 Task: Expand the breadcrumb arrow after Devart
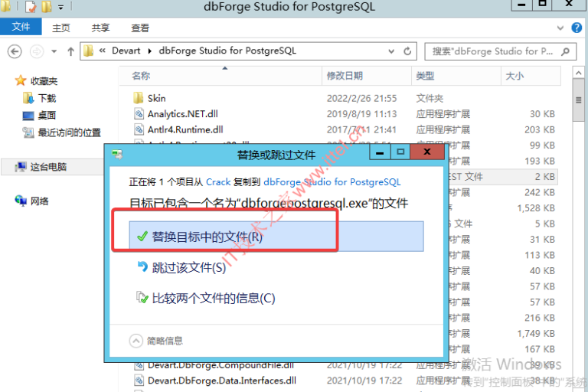pyautogui.click(x=149, y=51)
